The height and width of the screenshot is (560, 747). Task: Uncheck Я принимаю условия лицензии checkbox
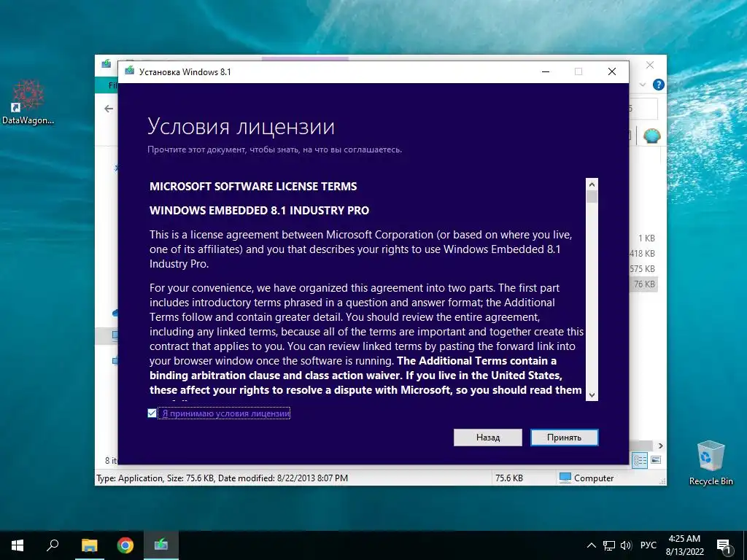[152, 413]
